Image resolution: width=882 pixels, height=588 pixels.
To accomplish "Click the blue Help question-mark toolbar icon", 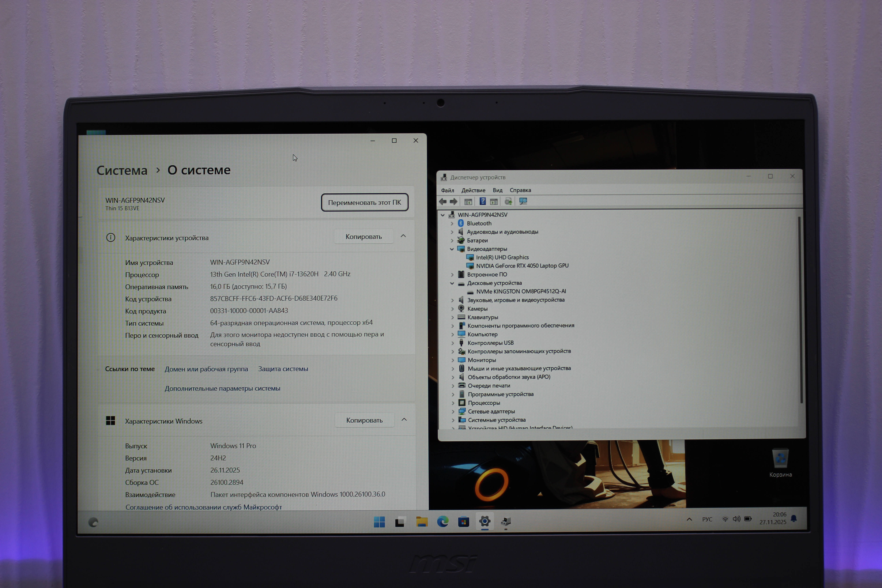I will pyautogui.click(x=483, y=202).
